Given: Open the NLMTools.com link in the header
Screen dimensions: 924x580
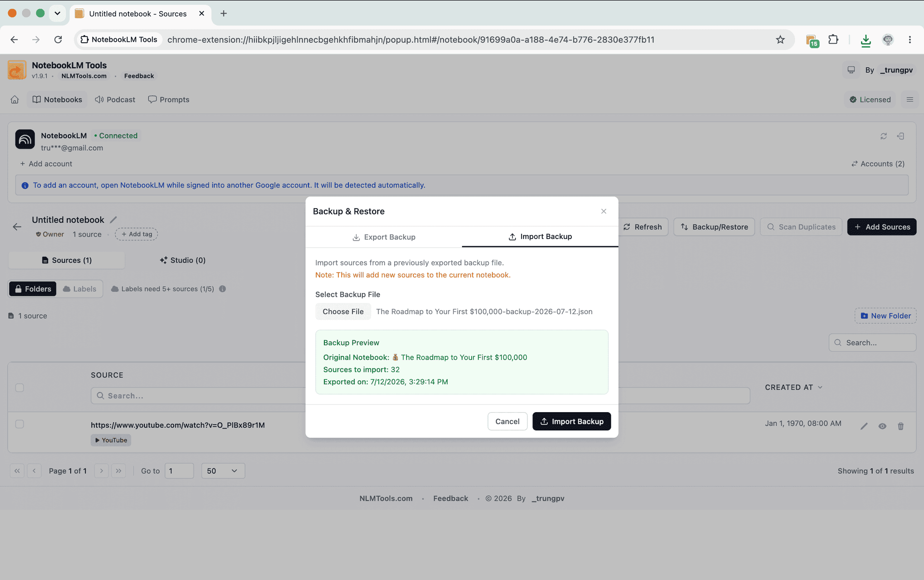Looking at the screenshot, I should click(x=84, y=76).
